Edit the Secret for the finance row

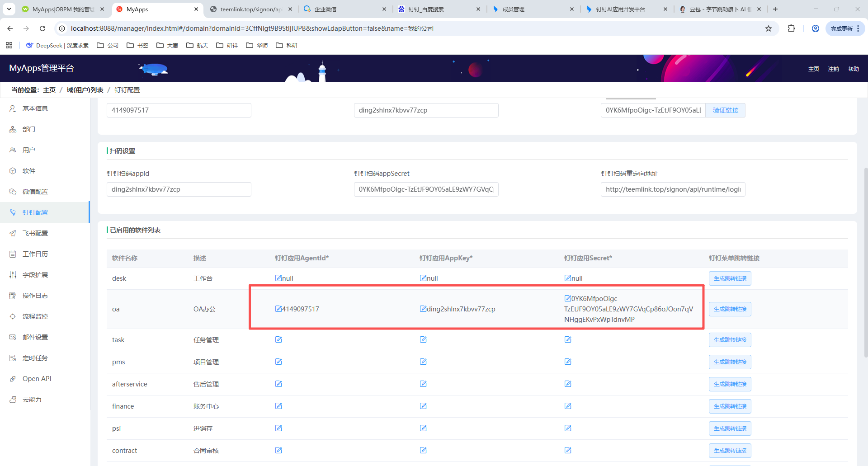coord(568,406)
